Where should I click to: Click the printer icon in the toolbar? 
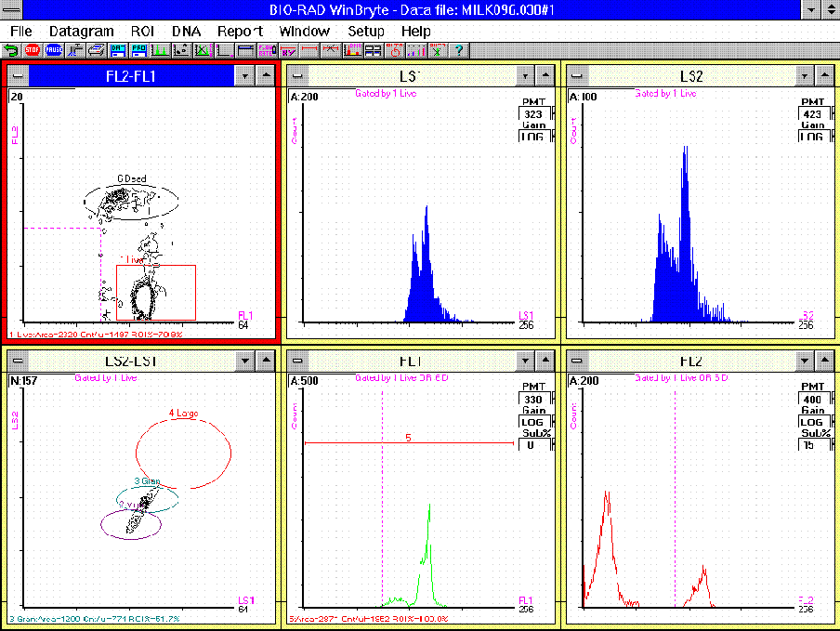pyautogui.click(x=96, y=49)
